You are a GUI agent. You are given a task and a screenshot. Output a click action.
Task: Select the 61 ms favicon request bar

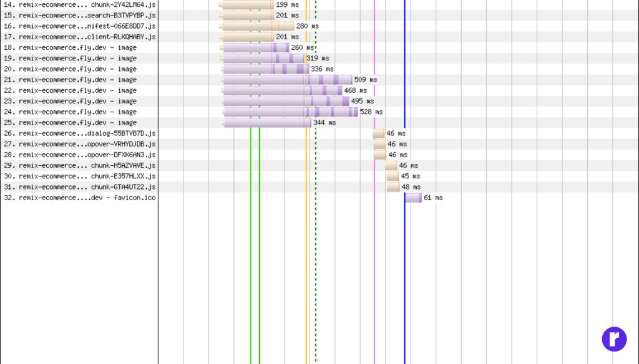click(413, 198)
